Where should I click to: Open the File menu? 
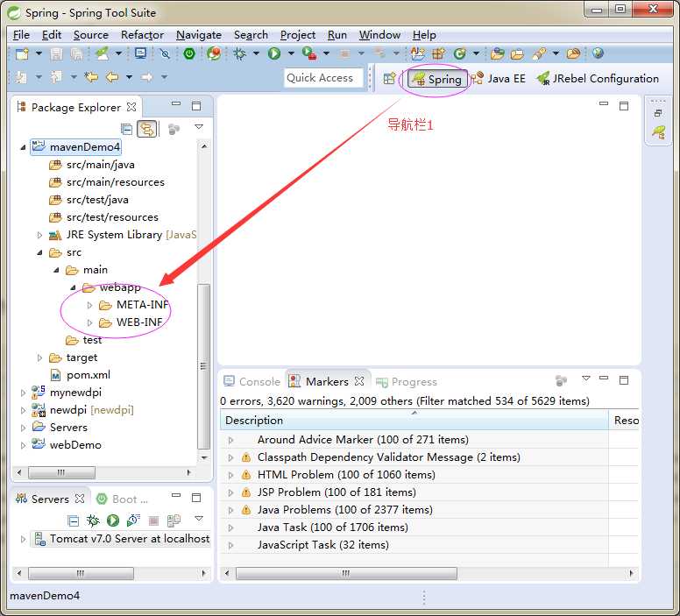[21, 35]
